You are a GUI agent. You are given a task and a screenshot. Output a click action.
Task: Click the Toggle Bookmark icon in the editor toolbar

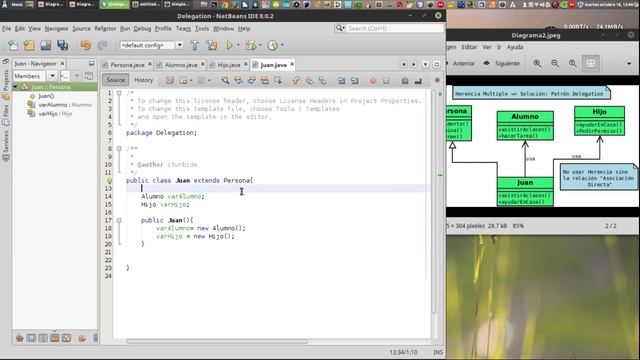click(322, 80)
